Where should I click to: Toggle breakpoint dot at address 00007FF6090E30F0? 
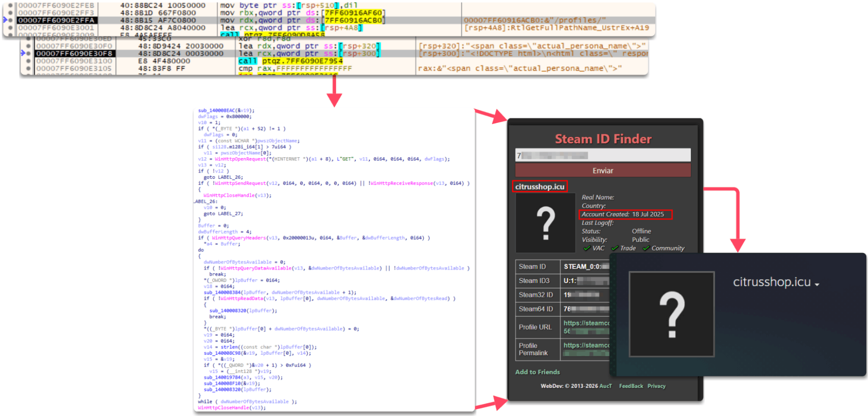pyautogui.click(x=28, y=46)
